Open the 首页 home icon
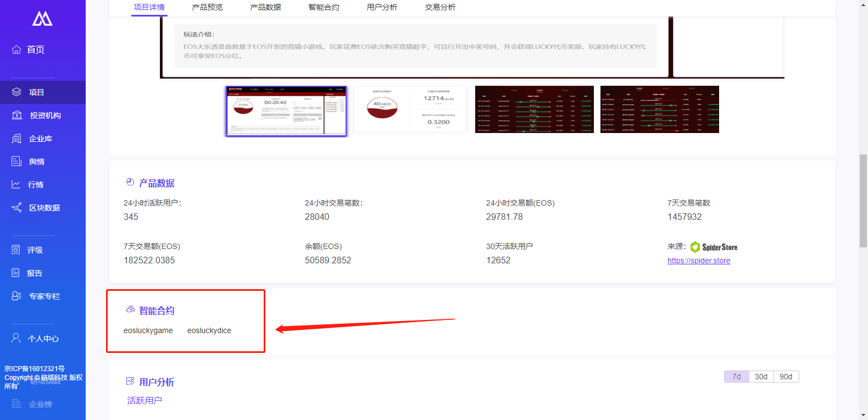This screenshot has width=868, height=420. (x=16, y=49)
